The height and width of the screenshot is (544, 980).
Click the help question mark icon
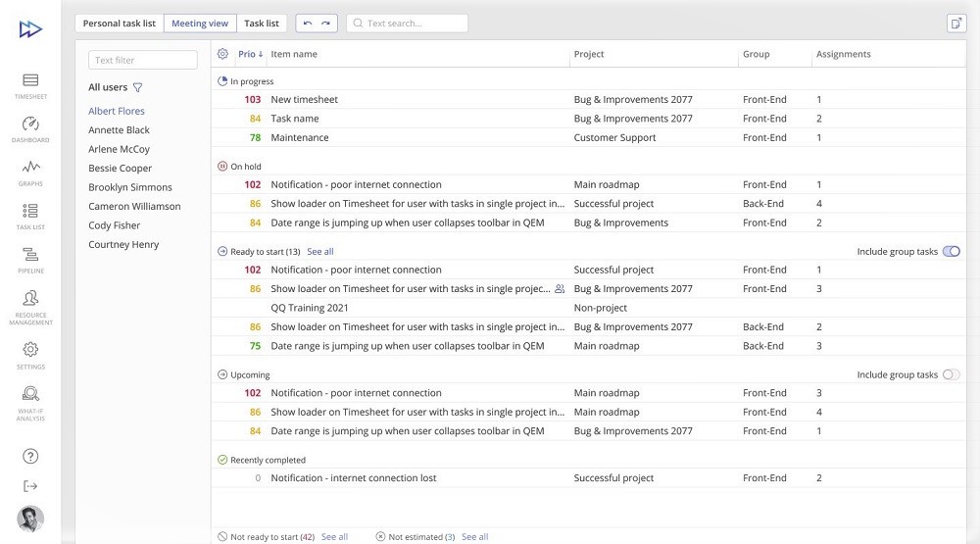[30, 456]
